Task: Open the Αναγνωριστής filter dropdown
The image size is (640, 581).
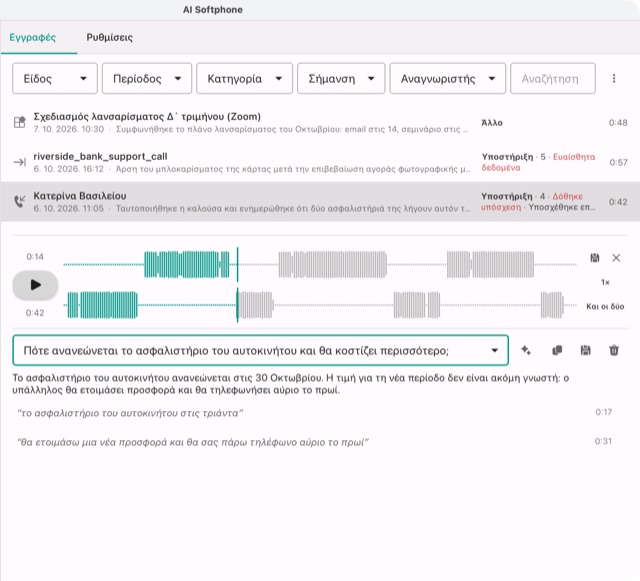Action: tap(447, 78)
